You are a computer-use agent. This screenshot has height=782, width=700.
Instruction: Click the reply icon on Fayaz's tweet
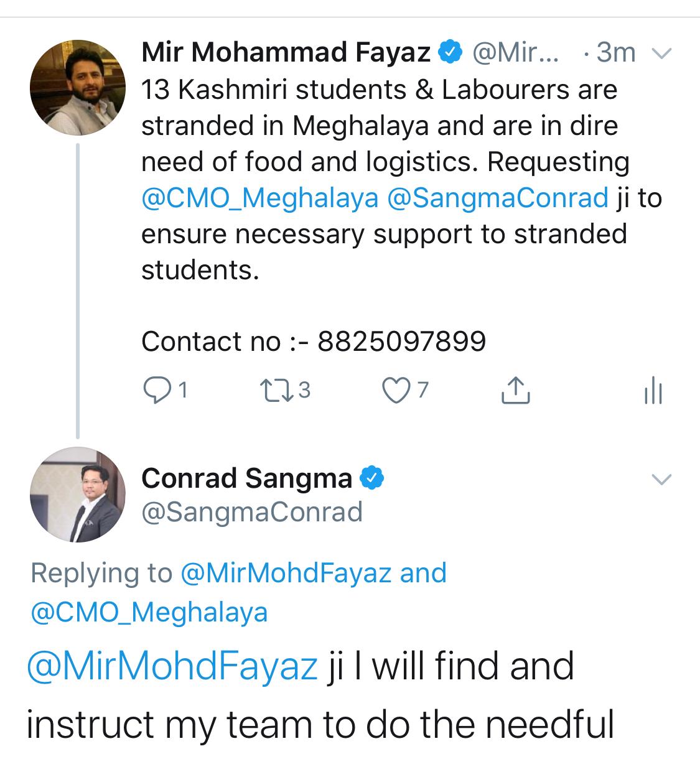pyautogui.click(x=154, y=390)
